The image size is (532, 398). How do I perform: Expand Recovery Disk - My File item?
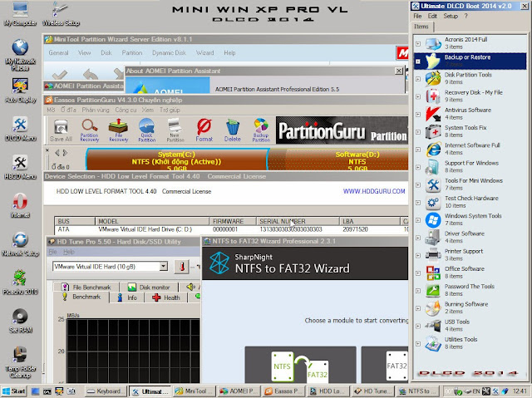tap(418, 96)
